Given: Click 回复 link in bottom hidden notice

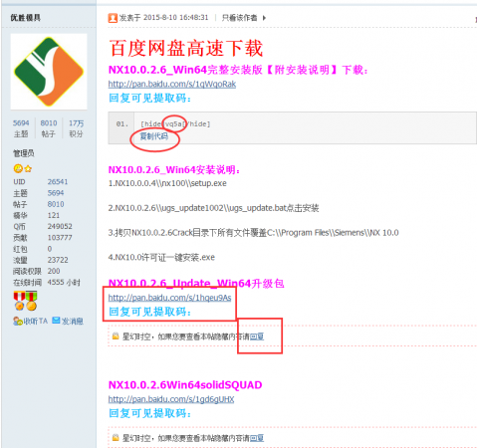Looking at the screenshot, I should tap(257, 438).
